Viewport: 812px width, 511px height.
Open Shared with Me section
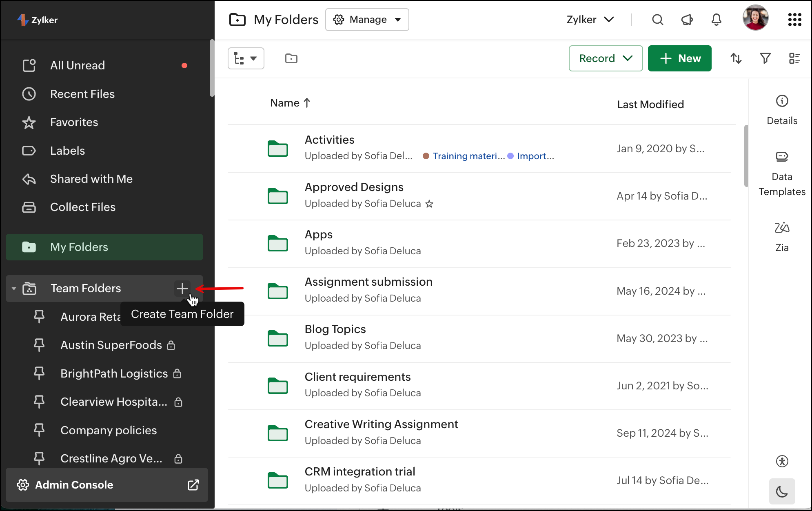[x=91, y=179]
